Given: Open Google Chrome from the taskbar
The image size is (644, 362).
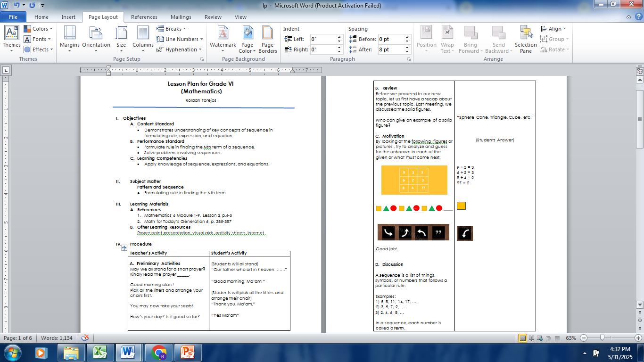Looking at the screenshot, I should [x=159, y=353].
